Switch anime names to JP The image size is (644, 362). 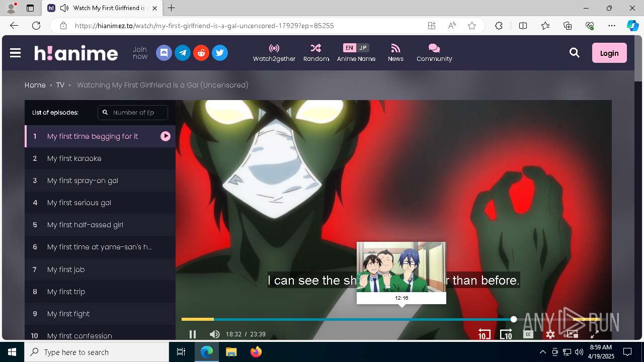point(363,48)
